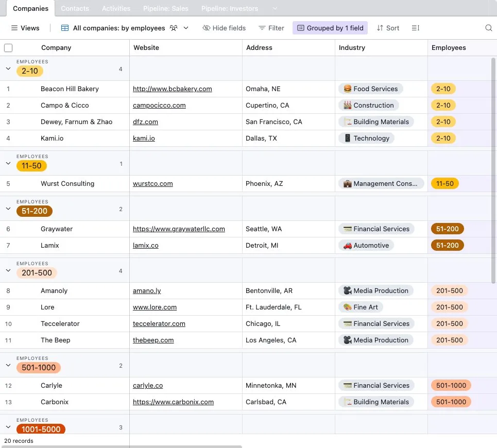Click the Address column header
The image size is (497, 448).
[288, 47]
